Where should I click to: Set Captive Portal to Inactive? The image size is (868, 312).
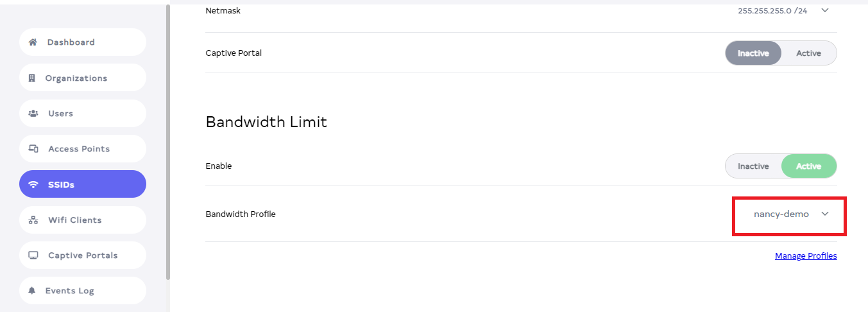(x=753, y=53)
